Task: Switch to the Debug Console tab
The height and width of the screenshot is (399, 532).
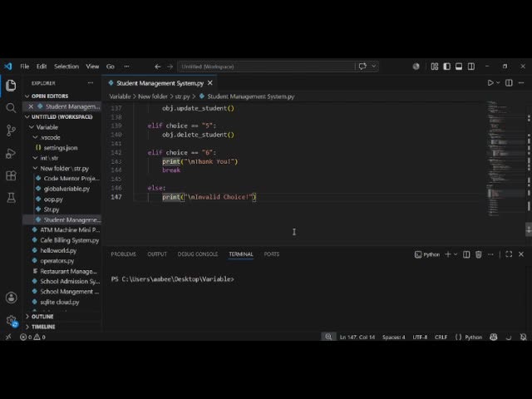Action: coord(198,254)
